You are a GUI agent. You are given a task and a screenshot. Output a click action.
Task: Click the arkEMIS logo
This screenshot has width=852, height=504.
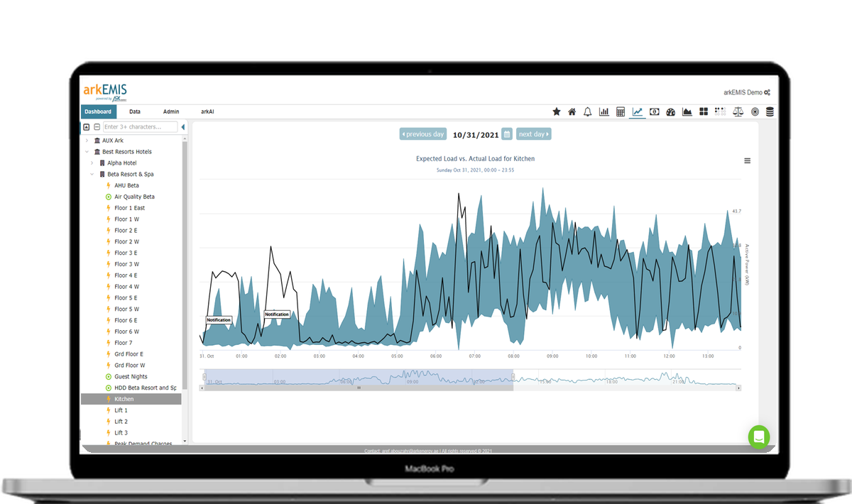105,92
